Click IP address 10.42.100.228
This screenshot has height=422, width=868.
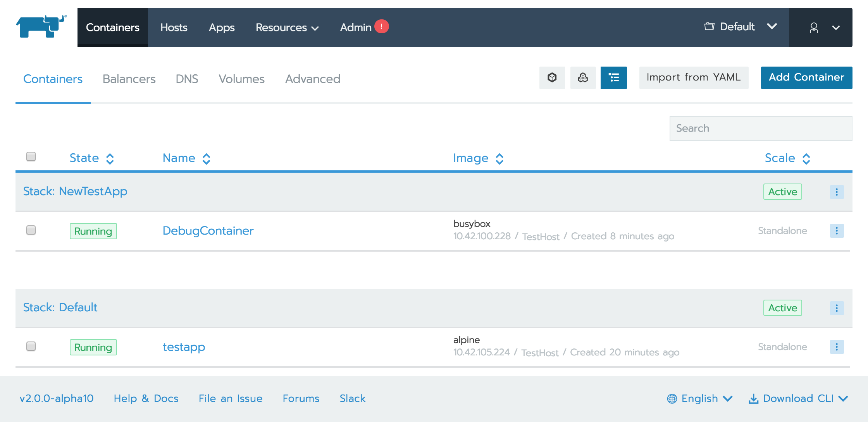pyautogui.click(x=482, y=236)
